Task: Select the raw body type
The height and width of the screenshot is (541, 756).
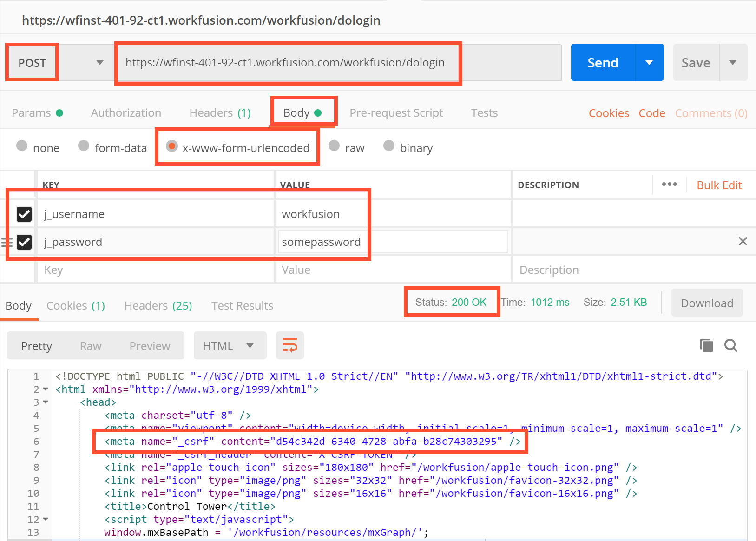Action: (334, 146)
